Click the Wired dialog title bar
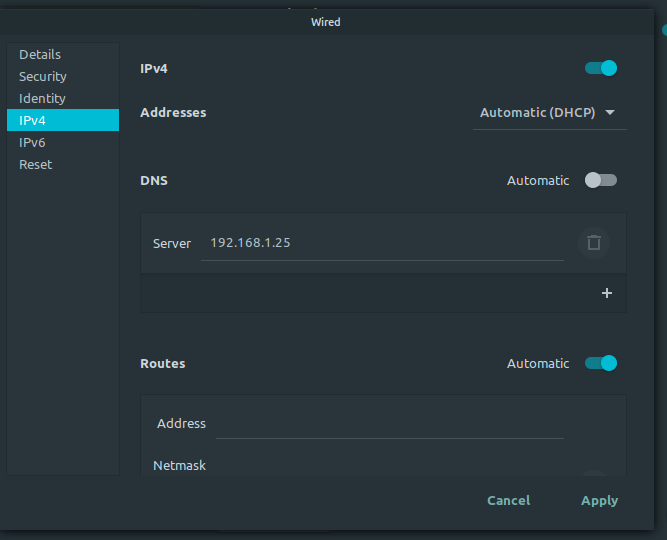The width and height of the screenshot is (667, 540). pyautogui.click(x=326, y=21)
